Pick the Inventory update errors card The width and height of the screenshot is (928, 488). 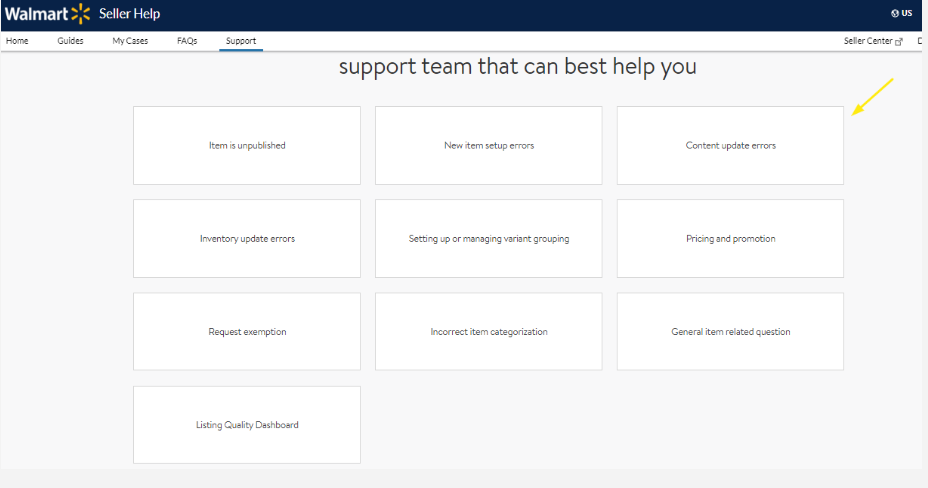click(247, 238)
